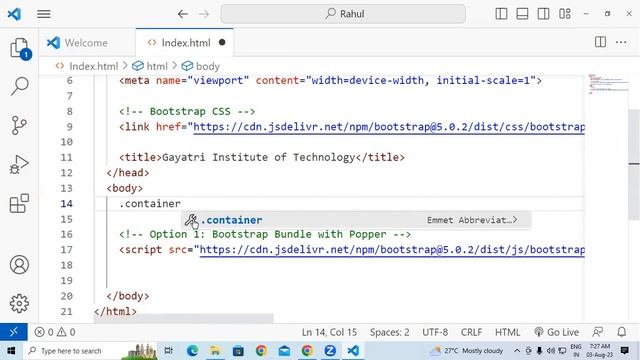
Task: Open the notifications bell
Action: tap(622, 332)
